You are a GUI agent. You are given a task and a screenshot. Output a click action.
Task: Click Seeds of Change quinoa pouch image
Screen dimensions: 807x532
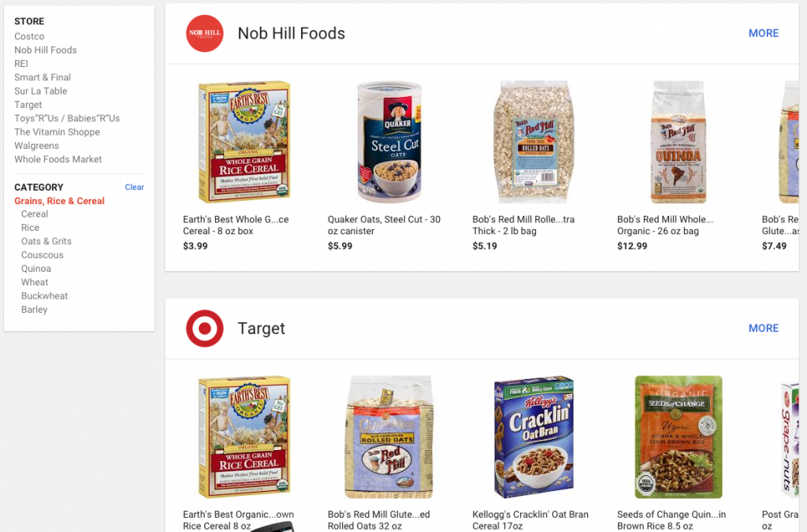click(x=679, y=437)
